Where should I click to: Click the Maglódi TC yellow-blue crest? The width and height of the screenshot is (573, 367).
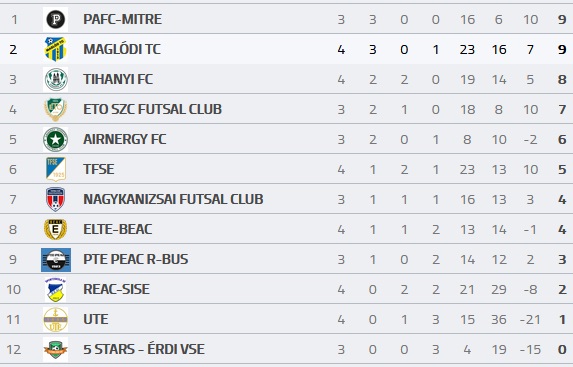[x=56, y=49]
